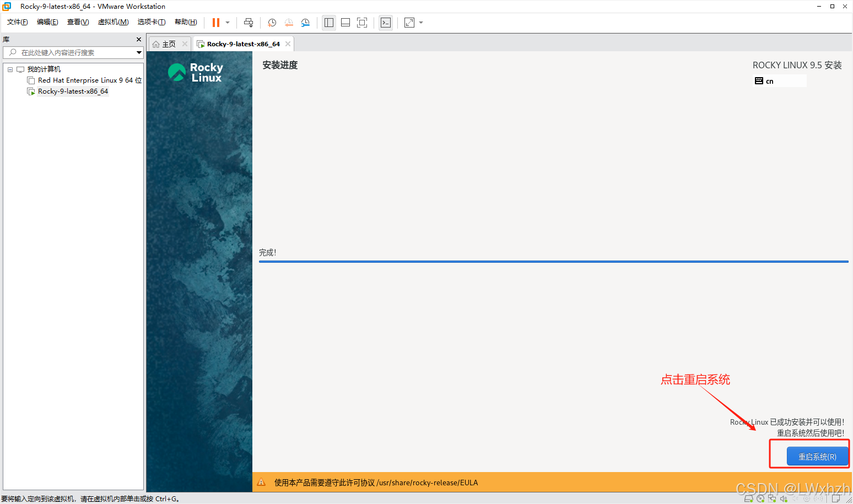Toggle the console view icon
The image size is (853, 504).
[386, 23]
